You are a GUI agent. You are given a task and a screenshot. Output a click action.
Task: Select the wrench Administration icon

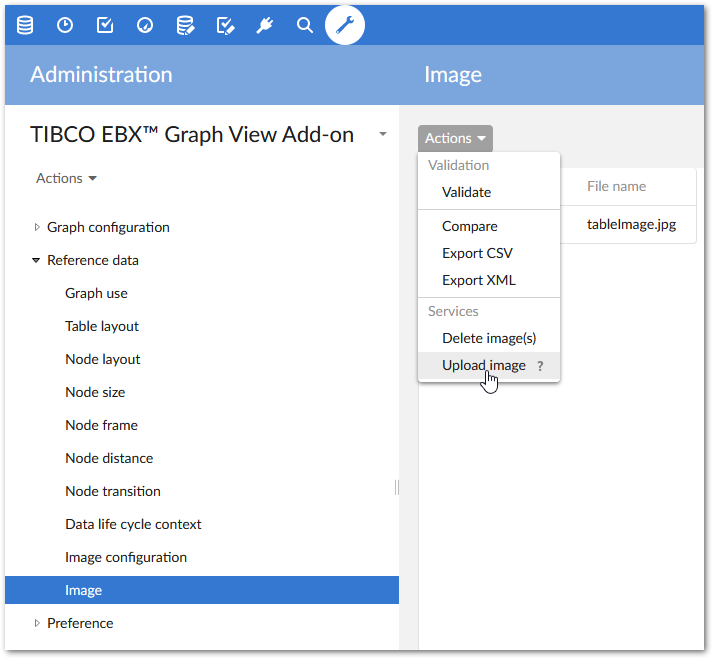(x=345, y=25)
